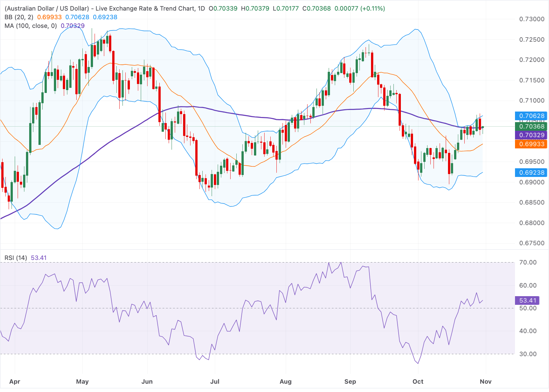Viewport: 549px width, 392px height.
Task: Click the 70.00 RSI axis level label
Action: 528,262
